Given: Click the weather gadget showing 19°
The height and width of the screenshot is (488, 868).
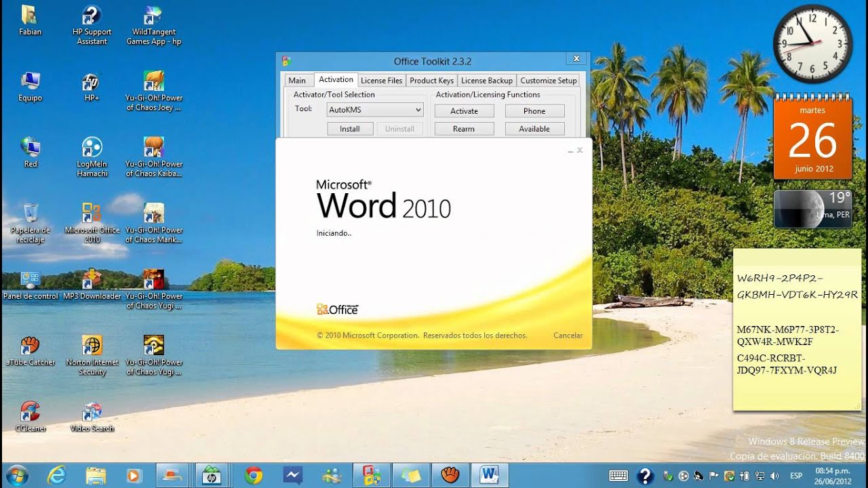Looking at the screenshot, I should pos(813,209).
